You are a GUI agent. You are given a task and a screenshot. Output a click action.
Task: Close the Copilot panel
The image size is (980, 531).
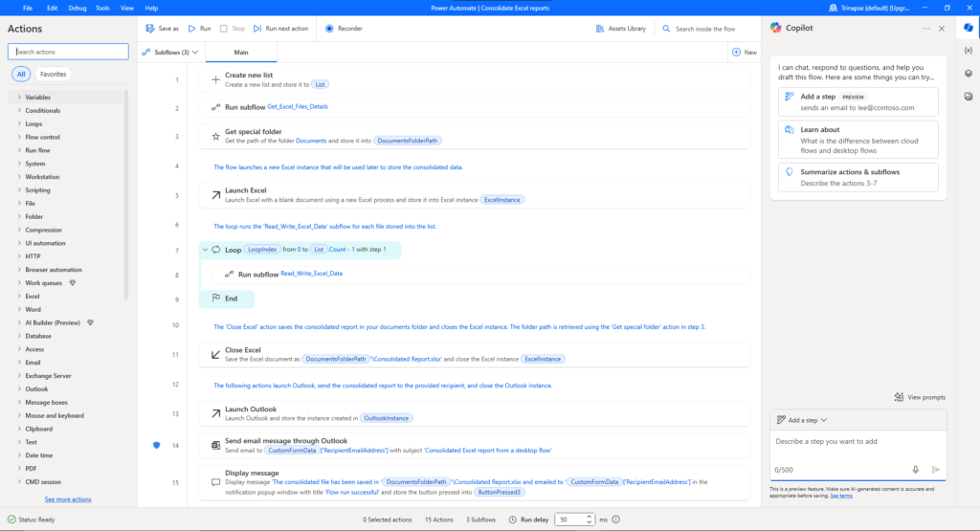pos(942,29)
